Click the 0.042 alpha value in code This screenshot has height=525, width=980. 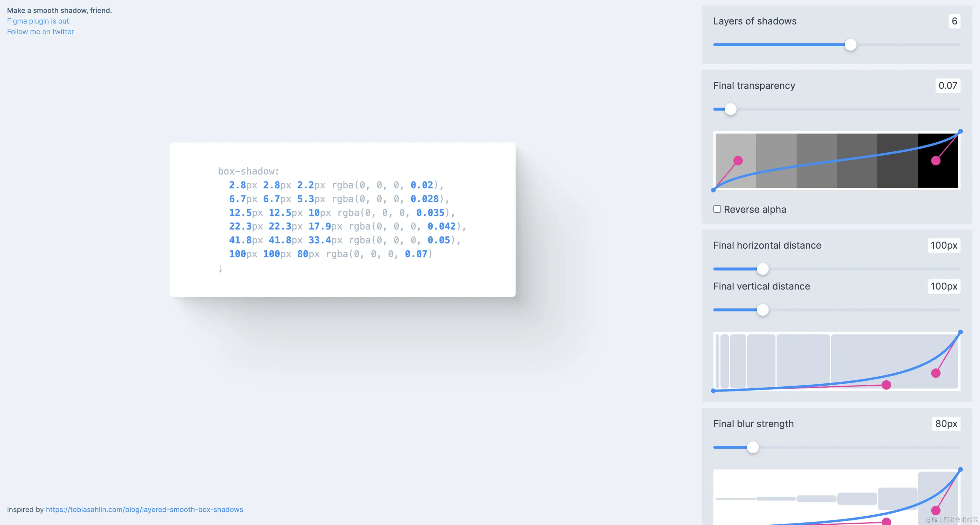tap(442, 226)
